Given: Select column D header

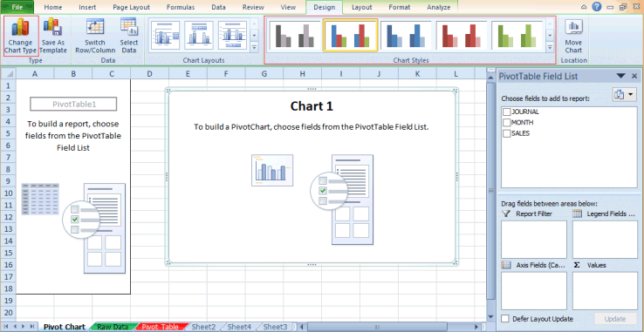Looking at the screenshot, I should pyautogui.click(x=149, y=73).
